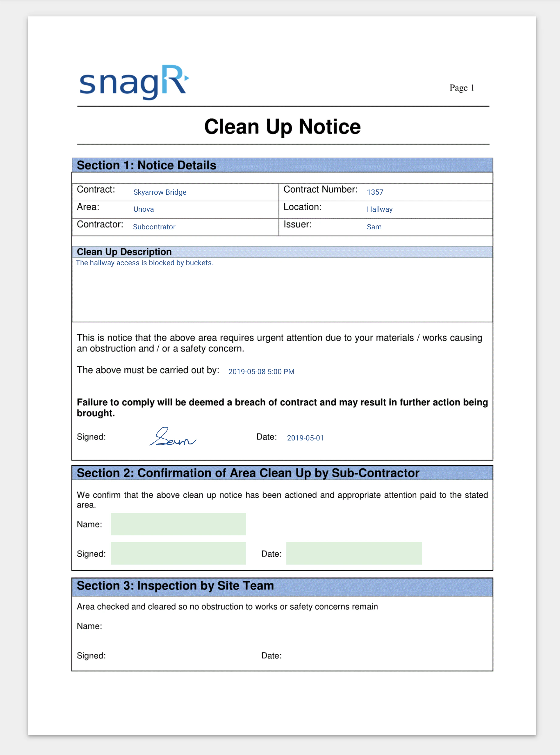560x755 pixels.
Task: Click the contract number 1357
Action: click(375, 192)
